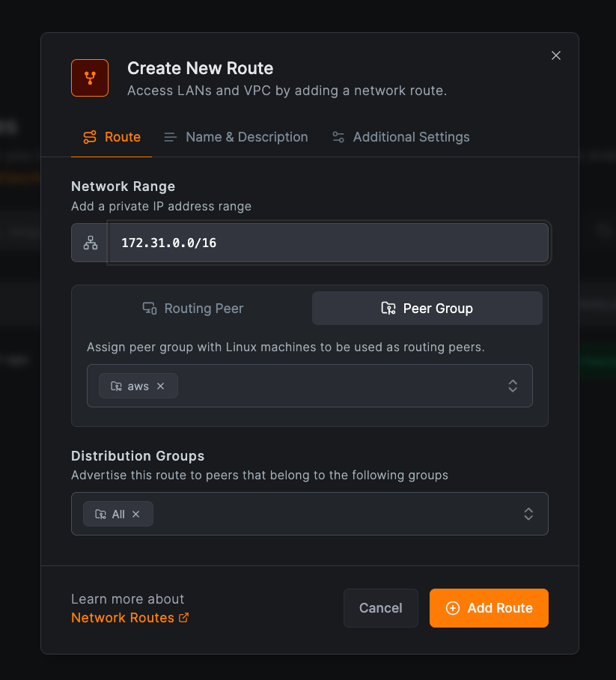Screen dimensions: 616x680
Task: Remove the All distribution group tag
Action: [x=136, y=514]
